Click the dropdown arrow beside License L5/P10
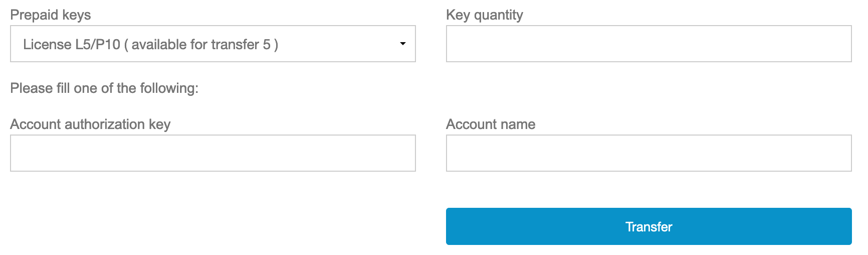868x255 pixels. (x=402, y=44)
